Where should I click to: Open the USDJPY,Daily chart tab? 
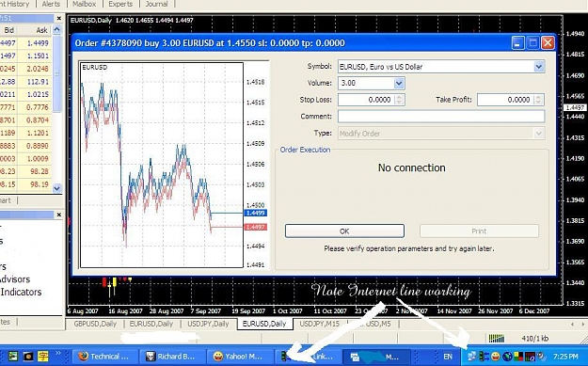(208, 324)
